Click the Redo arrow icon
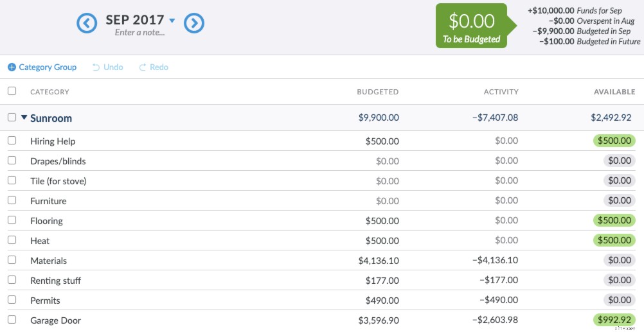 click(x=143, y=67)
